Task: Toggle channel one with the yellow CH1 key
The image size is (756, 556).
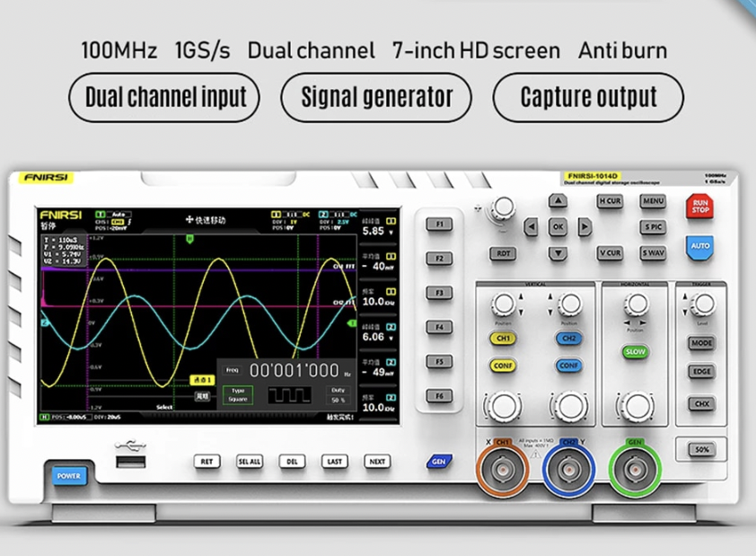Action: pos(502,338)
